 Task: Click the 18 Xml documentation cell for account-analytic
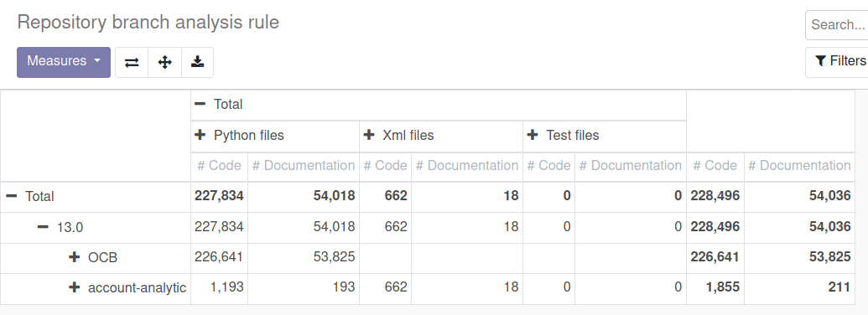pos(466,288)
